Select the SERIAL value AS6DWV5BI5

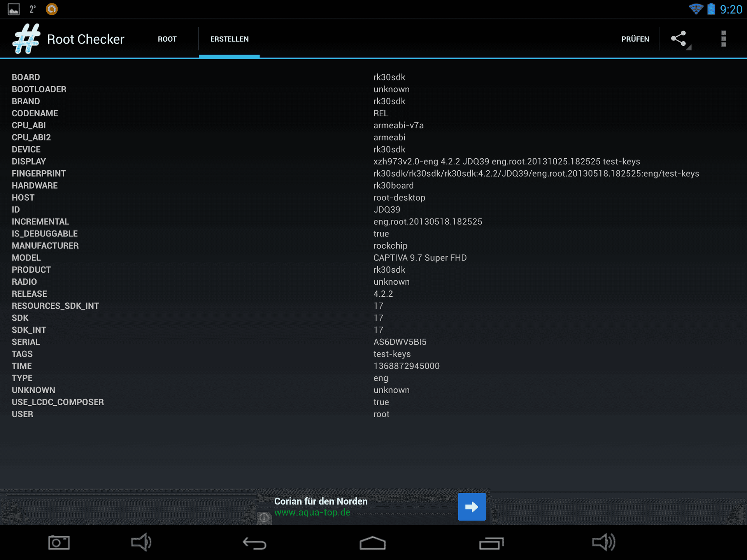click(x=400, y=343)
